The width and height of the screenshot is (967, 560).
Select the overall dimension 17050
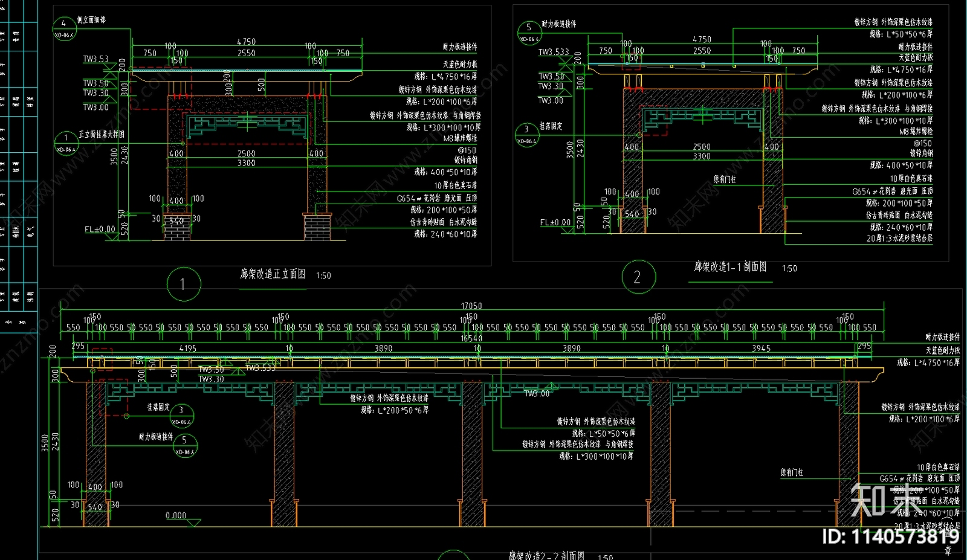(x=471, y=306)
